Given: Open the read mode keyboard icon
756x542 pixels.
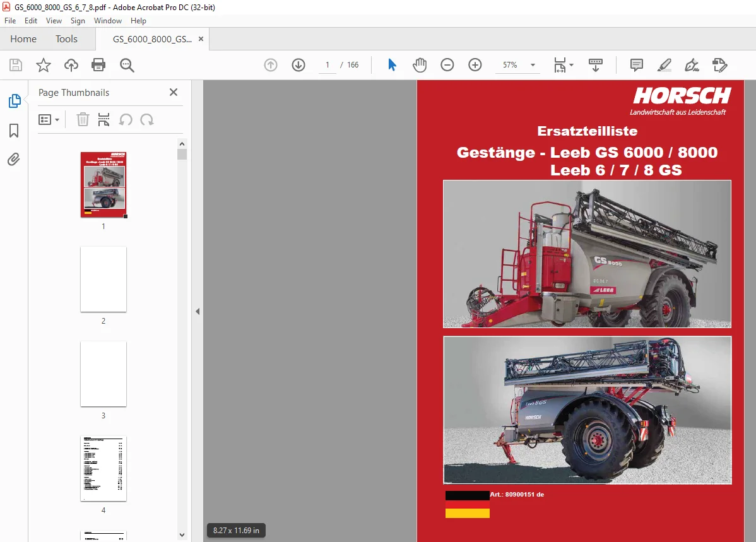Looking at the screenshot, I should pos(596,64).
